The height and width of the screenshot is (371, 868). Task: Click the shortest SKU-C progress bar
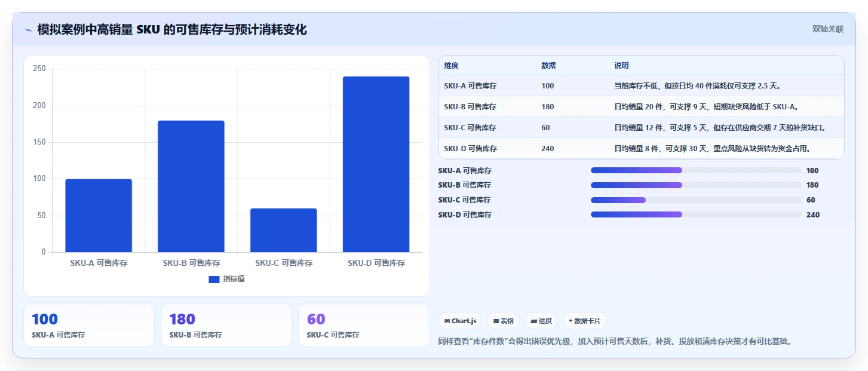pos(696,200)
